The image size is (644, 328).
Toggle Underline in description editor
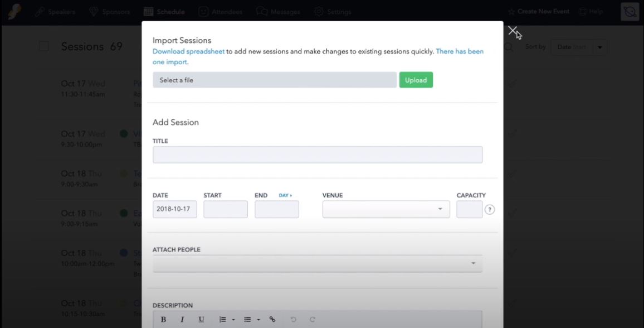click(x=201, y=320)
